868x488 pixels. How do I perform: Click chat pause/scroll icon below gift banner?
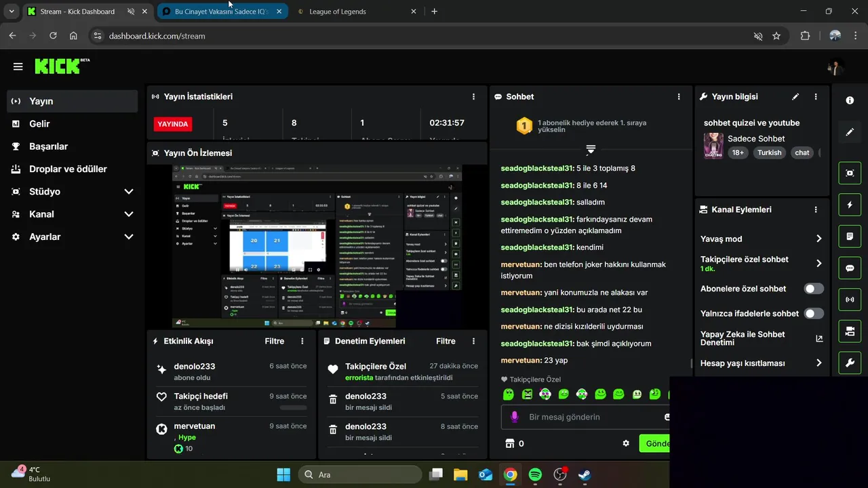click(591, 149)
